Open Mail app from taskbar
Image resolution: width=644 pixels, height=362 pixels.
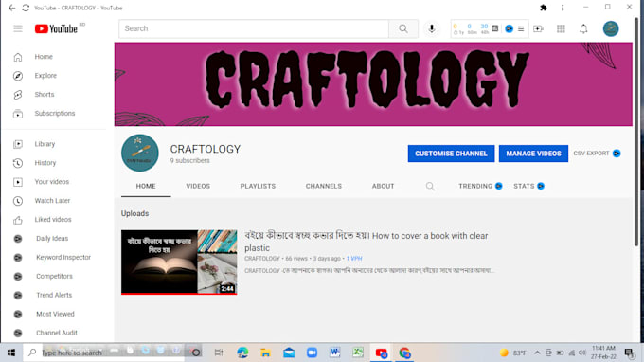pos(289,353)
